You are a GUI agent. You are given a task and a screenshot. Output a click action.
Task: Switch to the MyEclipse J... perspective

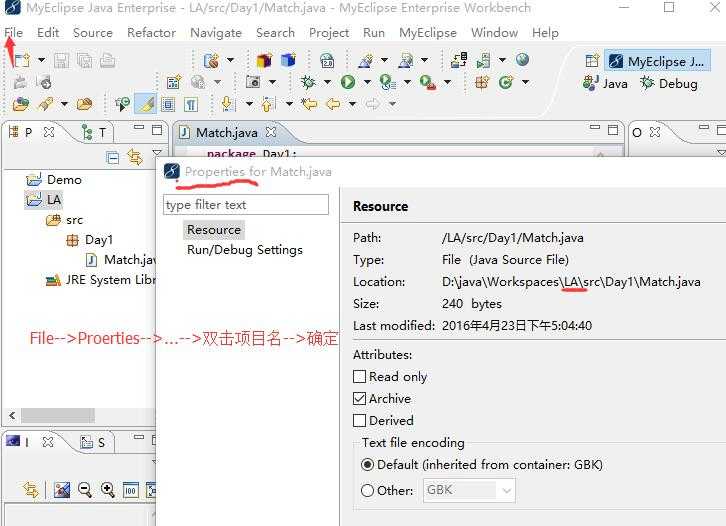coord(657,61)
